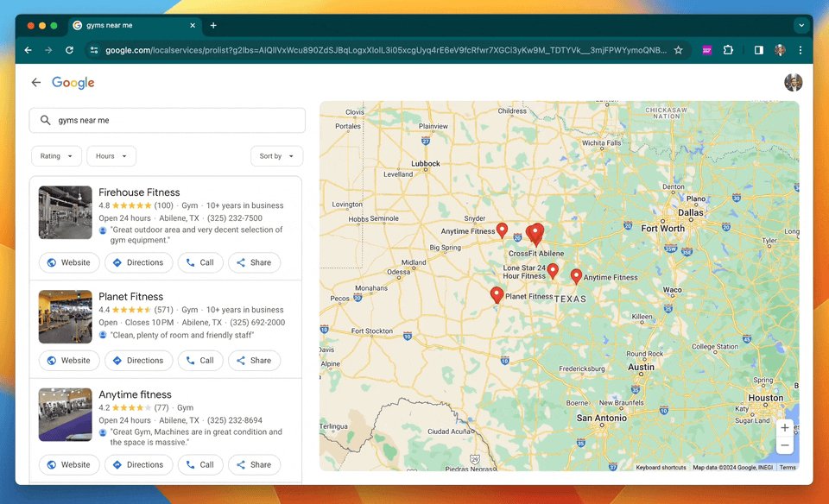Visit Anytime fitness Website
Screen dimensions: 829x504
[x=69, y=465]
